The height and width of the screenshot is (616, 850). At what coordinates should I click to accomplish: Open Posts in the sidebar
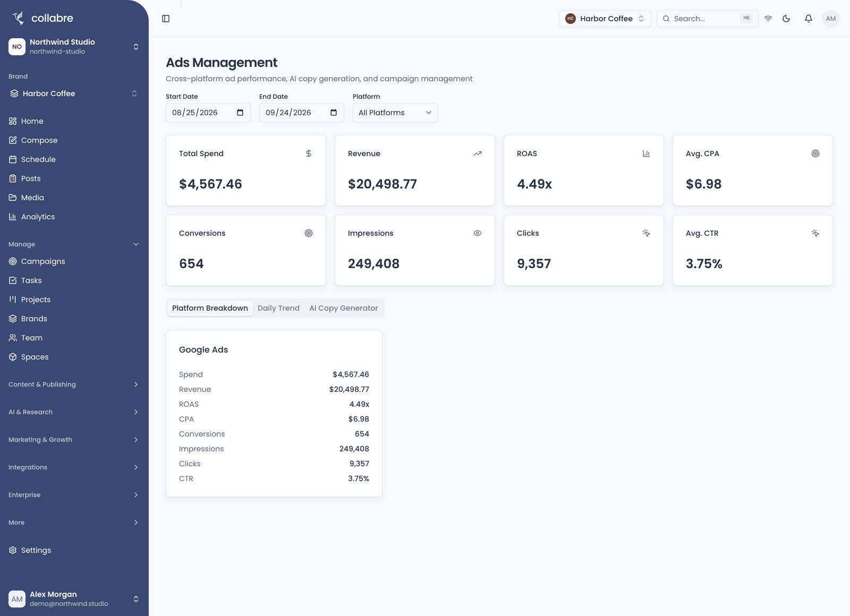74,178
